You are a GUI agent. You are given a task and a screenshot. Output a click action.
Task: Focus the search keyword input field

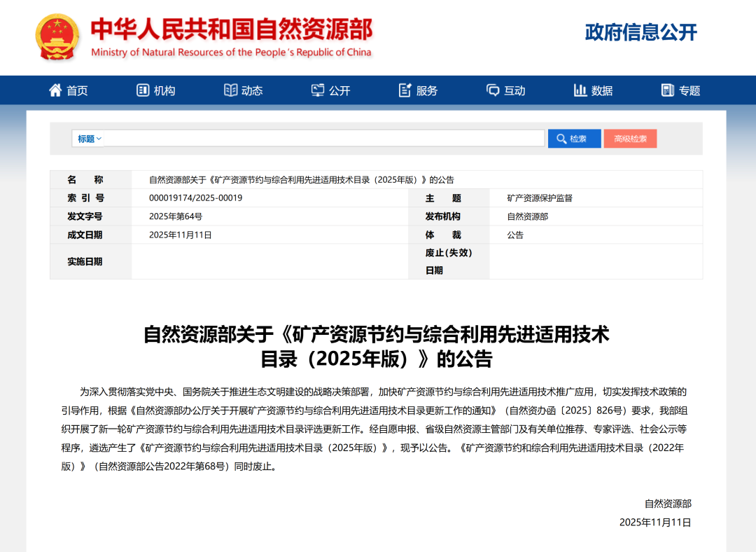pos(323,139)
